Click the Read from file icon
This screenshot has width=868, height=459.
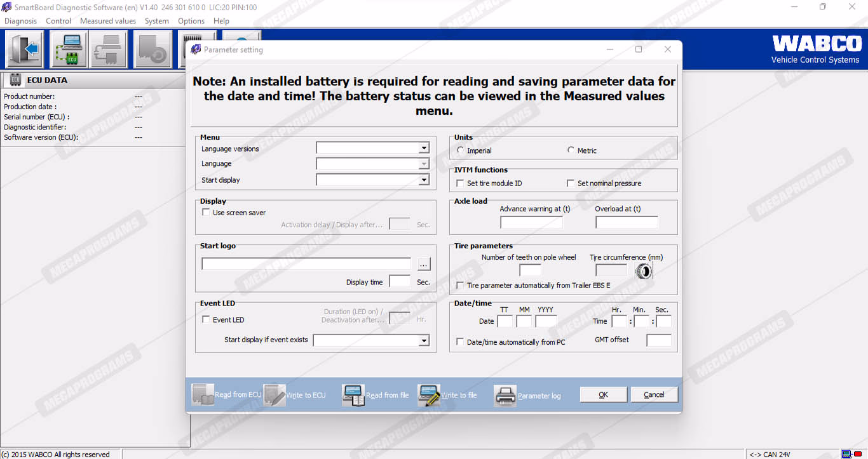tap(353, 395)
